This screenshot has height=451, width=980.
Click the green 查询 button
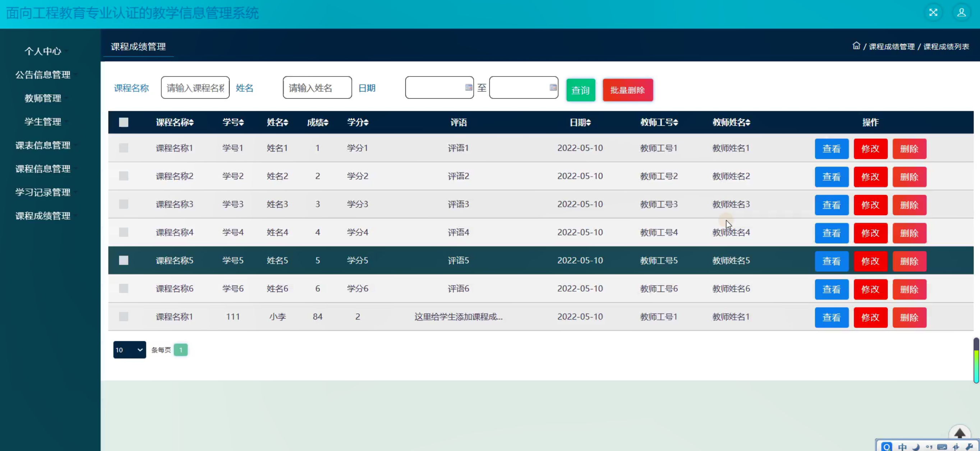pyautogui.click(x=580, y=90)
